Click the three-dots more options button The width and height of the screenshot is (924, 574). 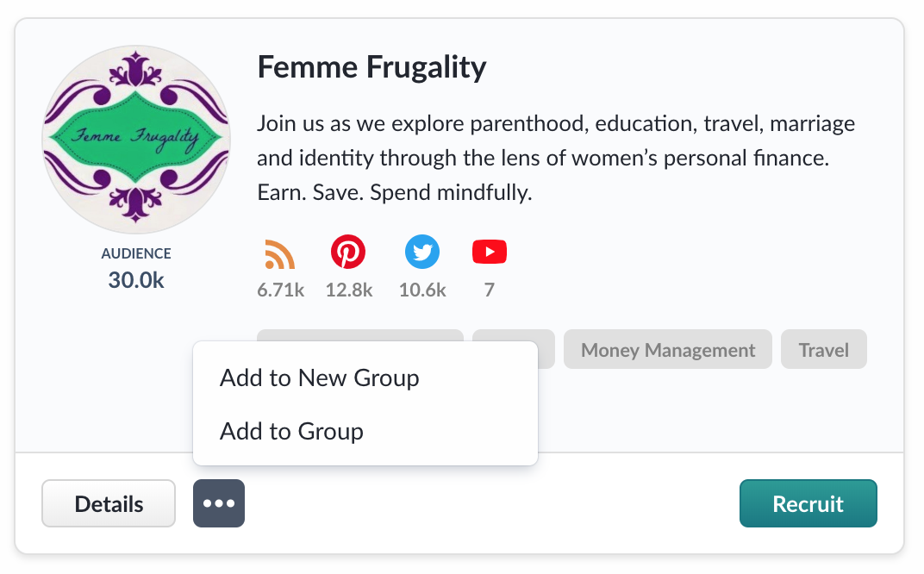(x=219, y=503)
